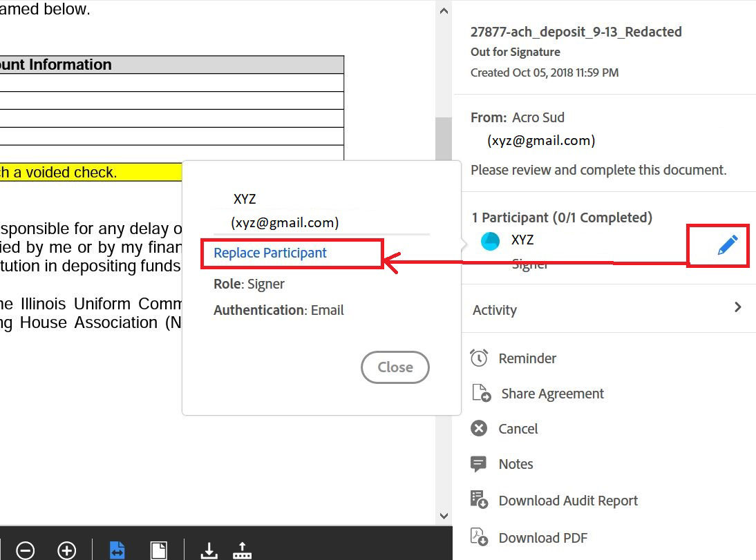Click the pencil edit icon next to XYZ

727,245
